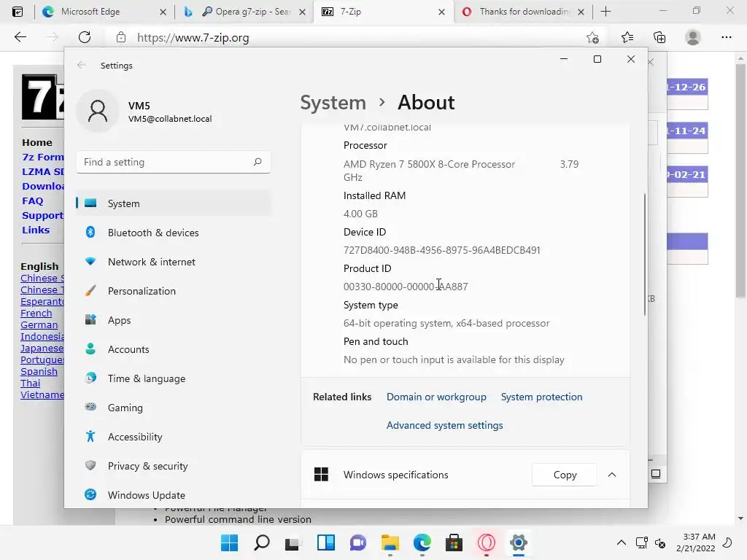747x560 pixels.
Task: Click the Find a setting field
Action: pyautogui.click(x=174, y=162)
